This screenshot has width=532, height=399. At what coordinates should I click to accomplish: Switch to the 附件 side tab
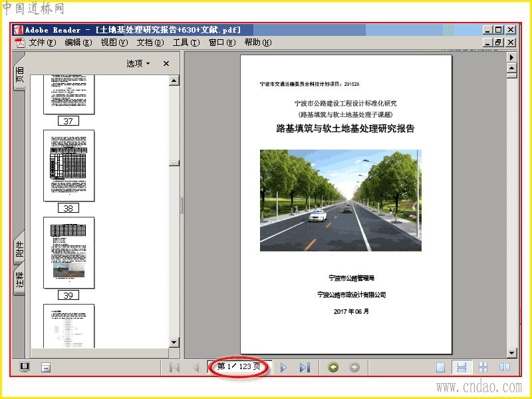(20, 249)
